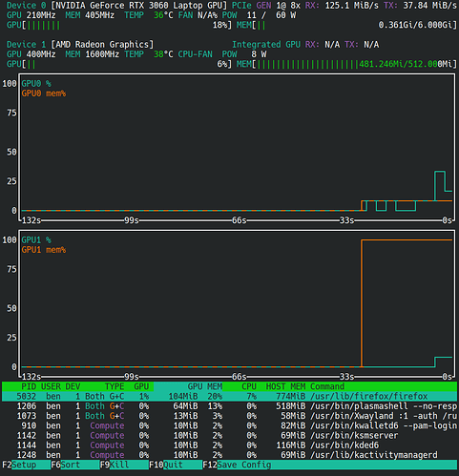Select the kwalletd6 process row

229,425
